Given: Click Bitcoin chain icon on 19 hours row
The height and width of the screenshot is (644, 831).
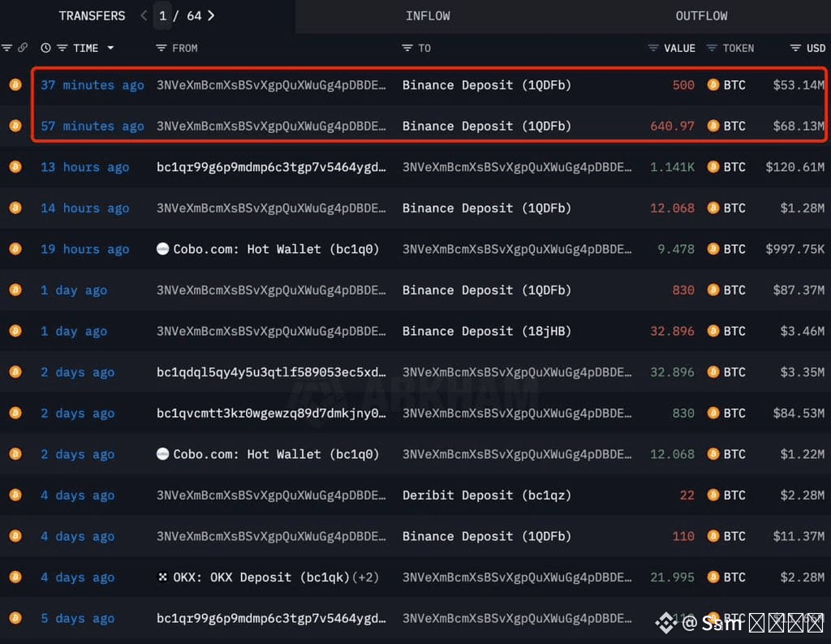Looking at the screenshot, I should pyautogui.click(x=15, y=249).
